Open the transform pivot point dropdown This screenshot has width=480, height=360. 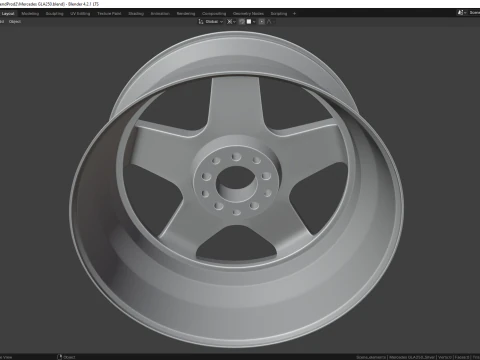pyautogui.click(x=231, y=22)
